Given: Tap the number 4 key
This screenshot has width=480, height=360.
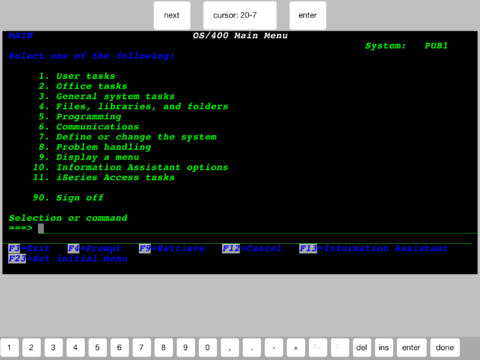Looking at the screenshot, I should (x=75, y=348).
